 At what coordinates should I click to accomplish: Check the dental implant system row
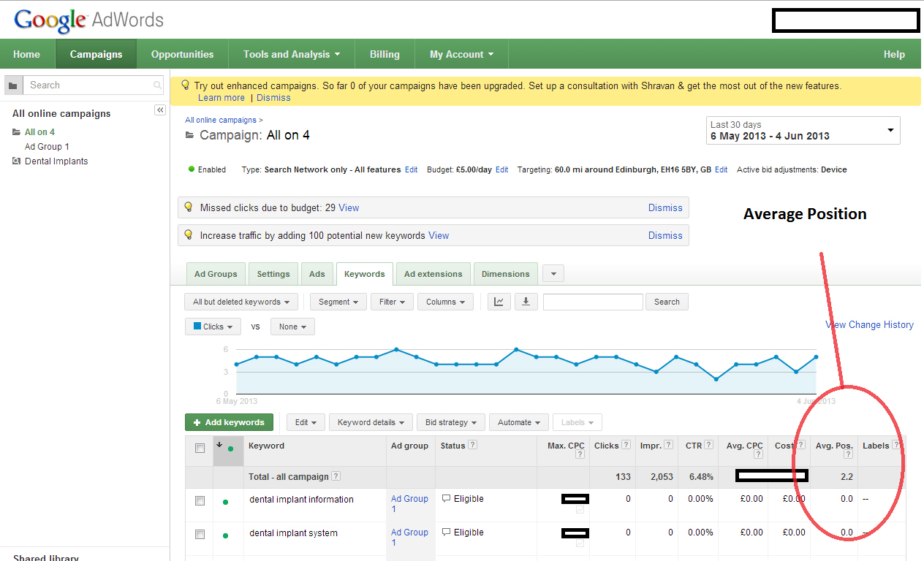point(200,535)
